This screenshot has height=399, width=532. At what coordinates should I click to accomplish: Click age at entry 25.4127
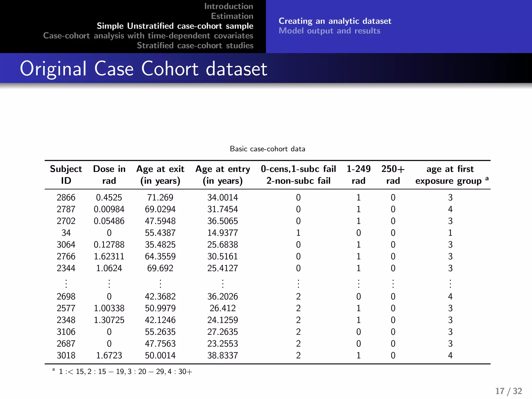coord(223,268)
